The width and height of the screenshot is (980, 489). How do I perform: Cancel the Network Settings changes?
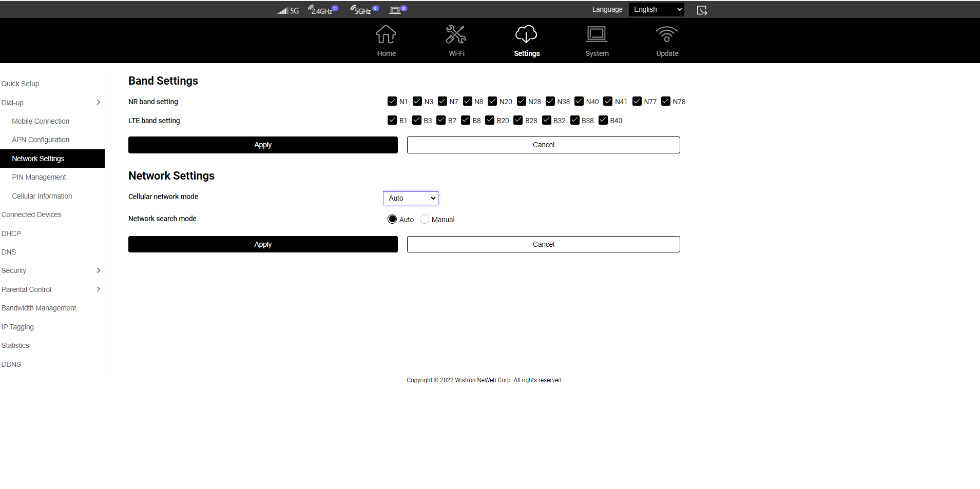pos(544,244)
